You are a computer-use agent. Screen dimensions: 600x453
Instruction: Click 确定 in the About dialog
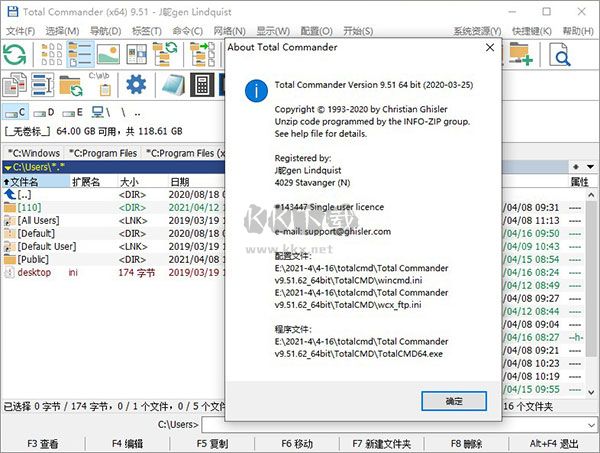coord(454,401)
